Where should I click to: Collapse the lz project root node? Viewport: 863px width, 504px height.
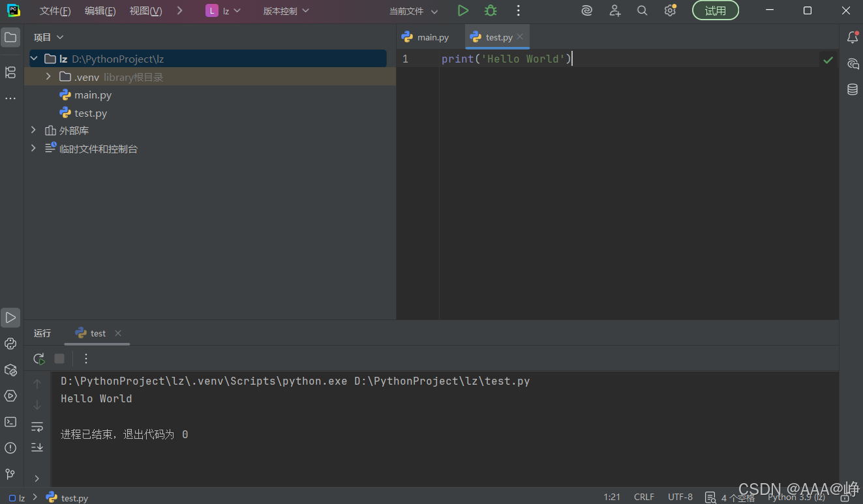point(34,59)
